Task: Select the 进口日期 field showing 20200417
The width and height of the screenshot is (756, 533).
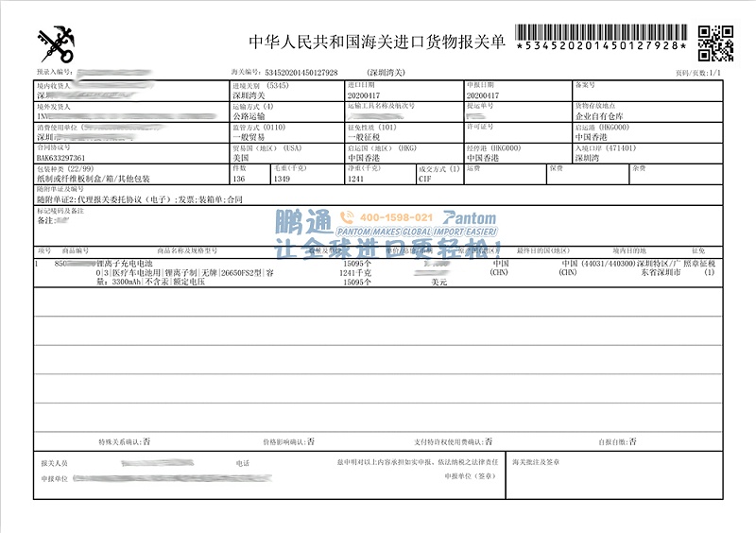Action: 366,95
